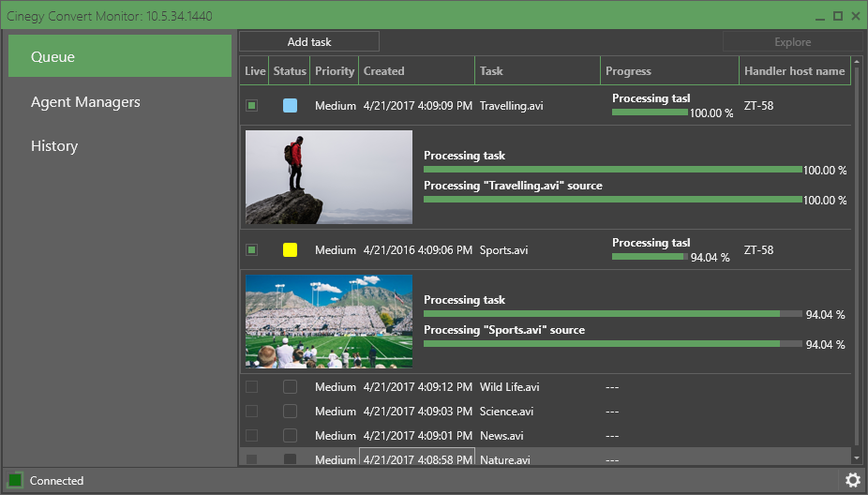This screenshot has height=495, width=868.
Task: Click the empty status box for Wild Life.avi
Action: point(290,386)
